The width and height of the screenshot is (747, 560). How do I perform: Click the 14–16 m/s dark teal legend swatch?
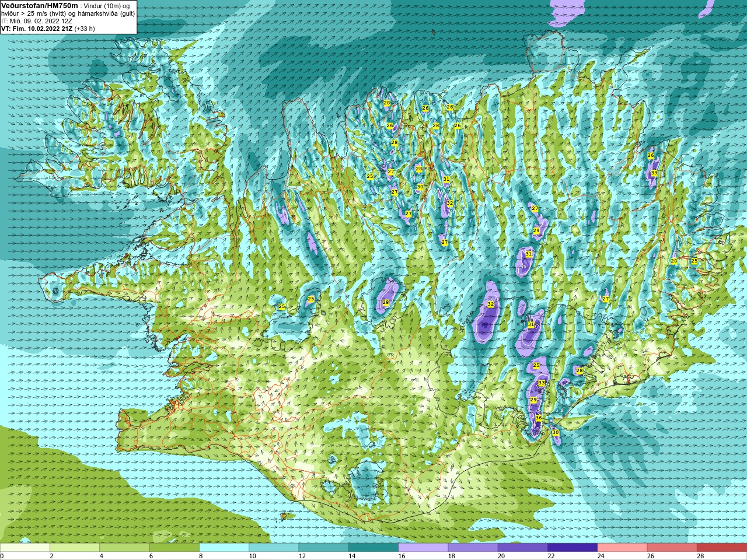click(x=373, y=547)
